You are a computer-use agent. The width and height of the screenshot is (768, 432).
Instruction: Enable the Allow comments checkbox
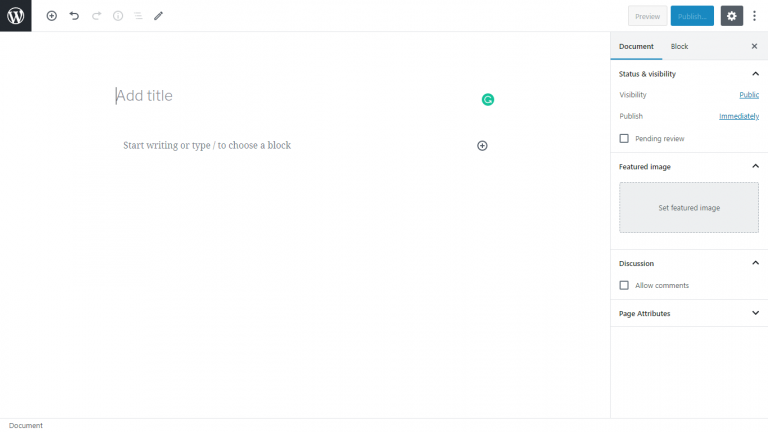624,285
